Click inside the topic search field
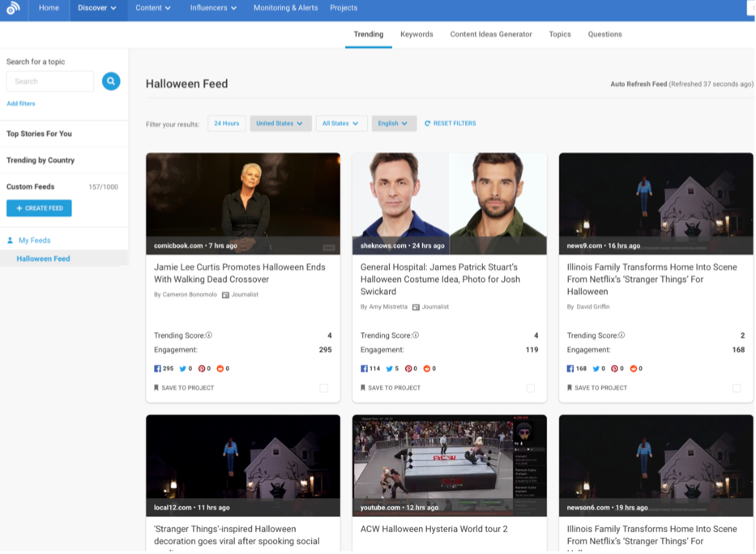This screenshot has height=554, width=756. (x=50, y=81)
